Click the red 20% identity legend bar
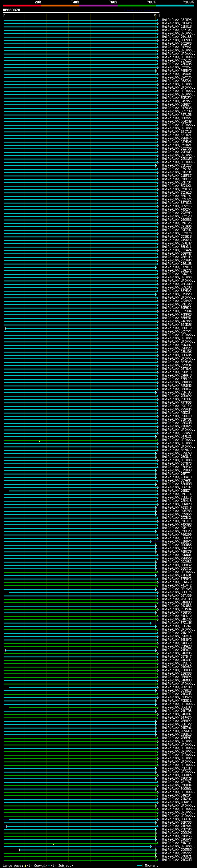This screenshot has width=197, height=868. pyautogui.click(x=22, y=6)
